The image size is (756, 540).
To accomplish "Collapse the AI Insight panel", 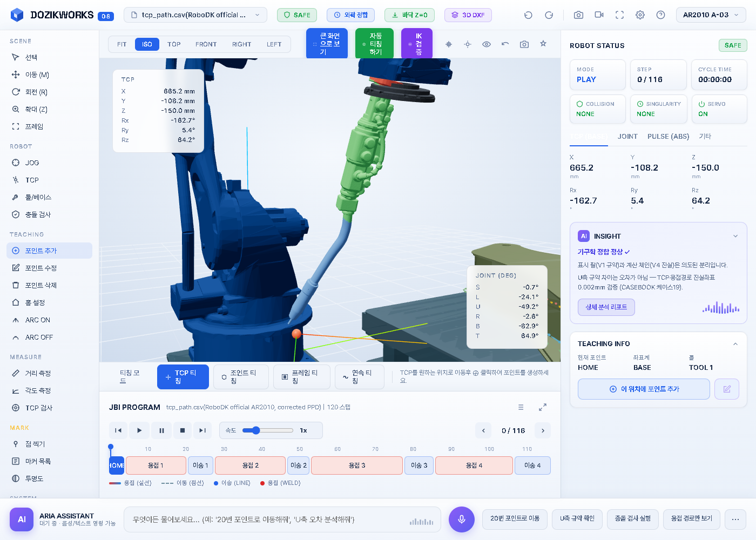I will click(x=735, y=236).
